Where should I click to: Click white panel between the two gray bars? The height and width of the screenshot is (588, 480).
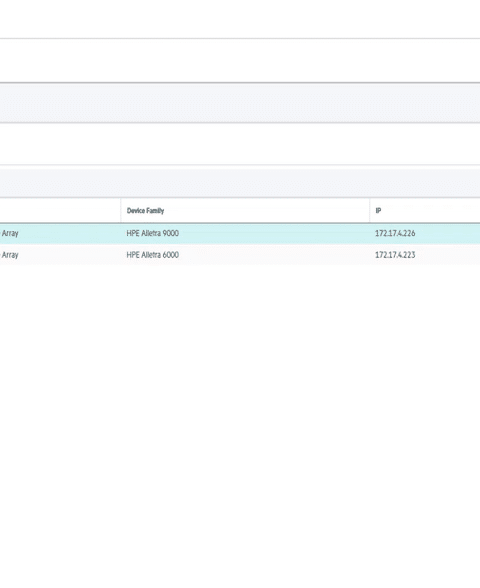click(240, 144)
